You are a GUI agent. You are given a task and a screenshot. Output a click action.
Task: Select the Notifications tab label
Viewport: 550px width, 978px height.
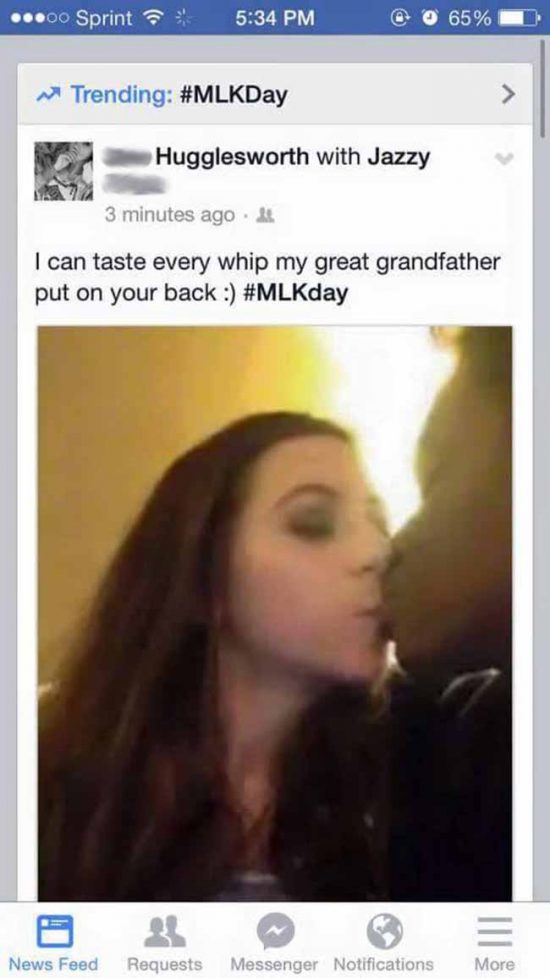(384, 964)
